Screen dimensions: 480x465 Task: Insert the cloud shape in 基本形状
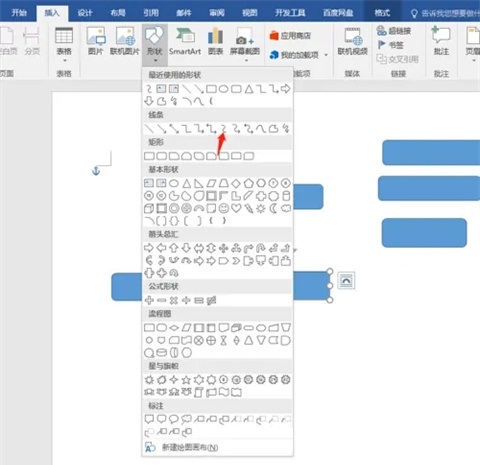pyautogui.click(x=286, y=208)
